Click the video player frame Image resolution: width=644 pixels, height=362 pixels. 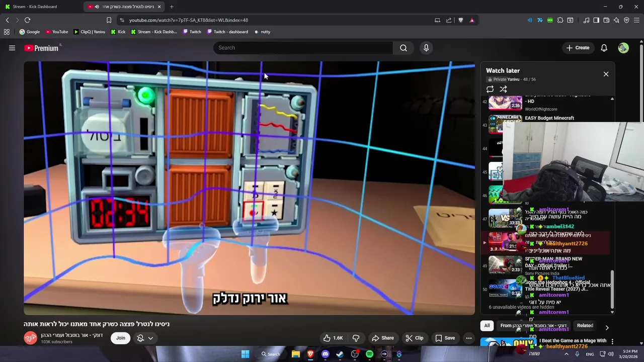click(249, 188)
